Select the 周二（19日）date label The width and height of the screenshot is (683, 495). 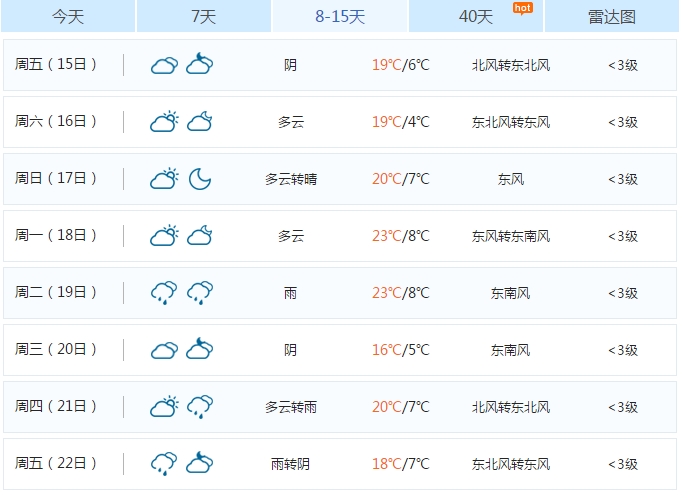click(x=55, y=292)
